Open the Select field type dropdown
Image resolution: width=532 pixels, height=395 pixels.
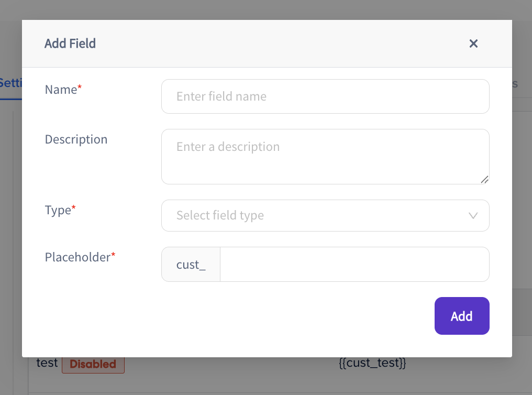(x=325, y=215)
